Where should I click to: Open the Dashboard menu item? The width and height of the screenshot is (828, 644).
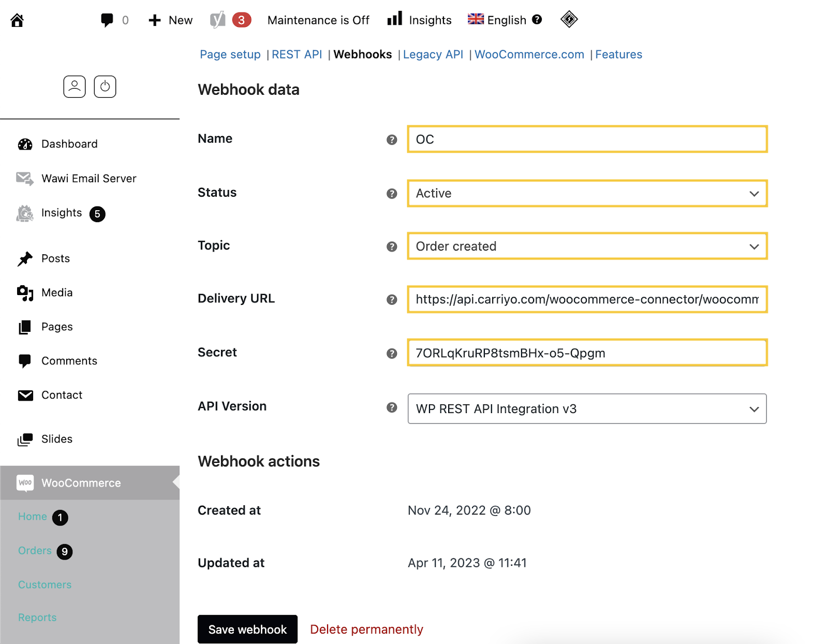click(x=69, y=144)
